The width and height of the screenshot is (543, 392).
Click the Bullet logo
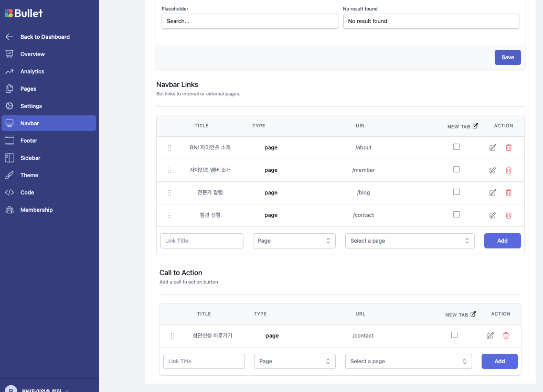pos(24,13)
